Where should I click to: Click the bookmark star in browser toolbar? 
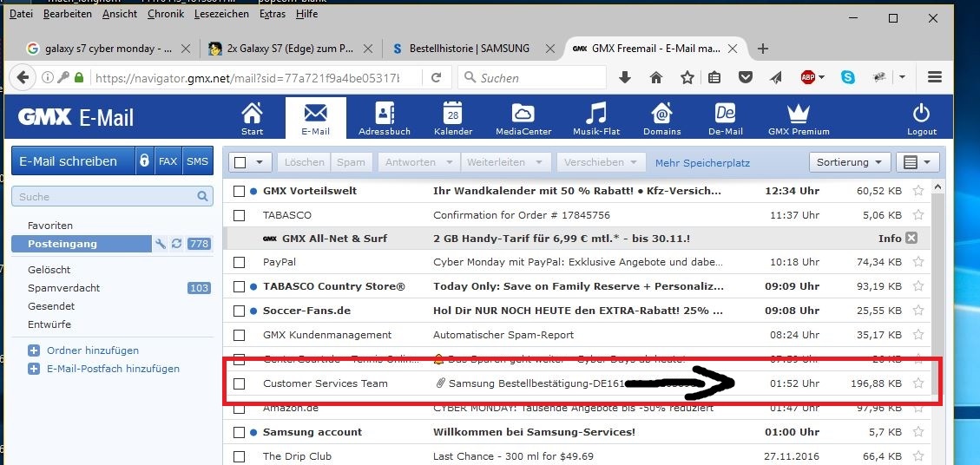pyautogui.click(x=687, y=77)
